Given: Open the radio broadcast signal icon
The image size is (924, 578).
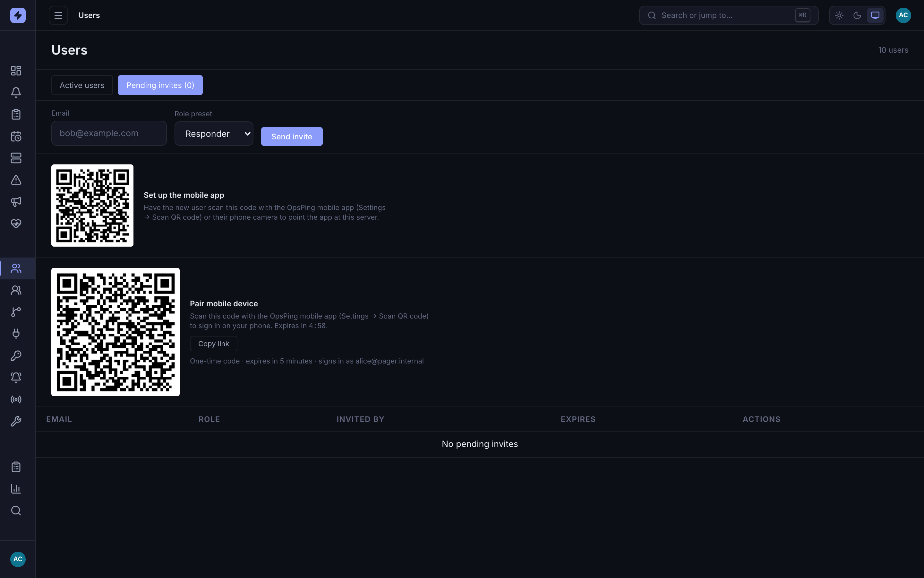Looking at the screenshot, I should [16, 399].
